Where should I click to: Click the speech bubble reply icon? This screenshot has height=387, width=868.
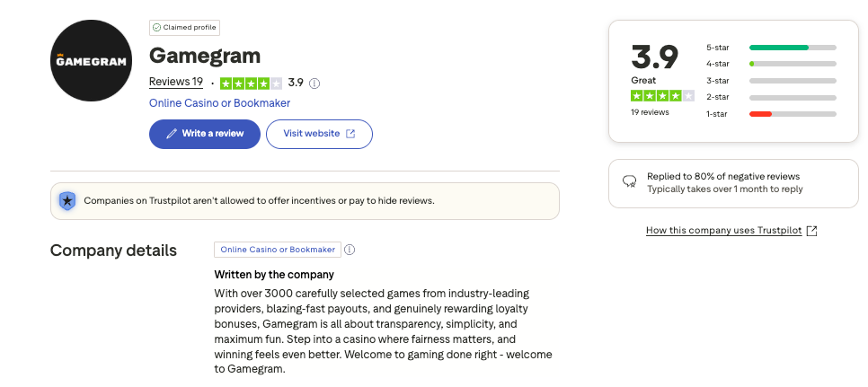[630, 182]
